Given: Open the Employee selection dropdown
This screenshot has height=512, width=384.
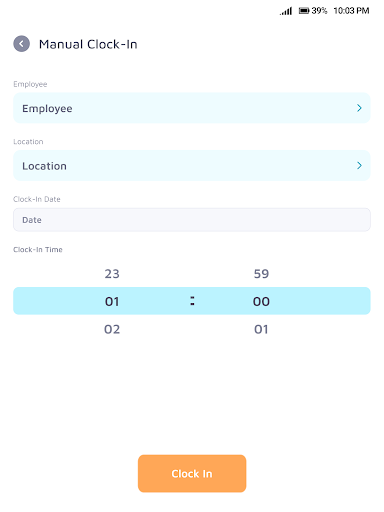Looking at the screenshot, I should [192, 108].
